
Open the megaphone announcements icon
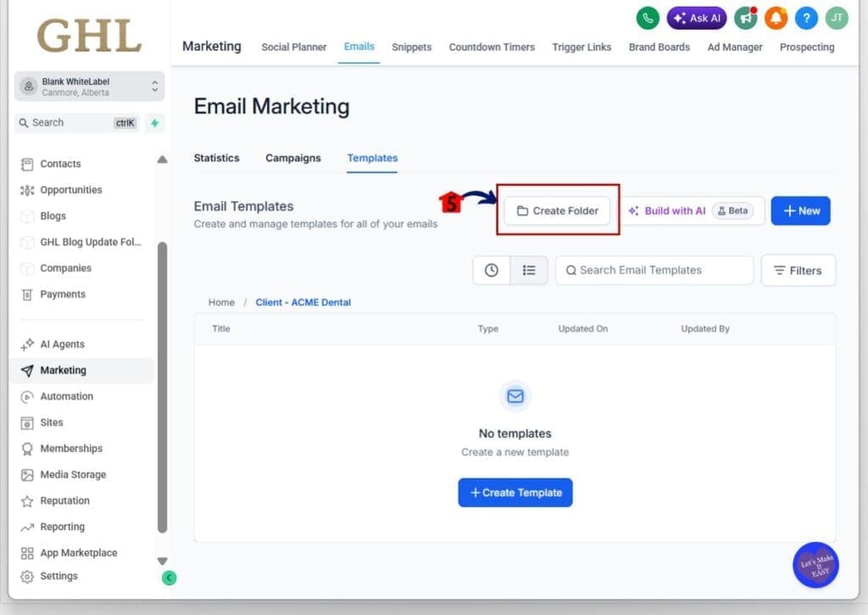pos(746,18)
